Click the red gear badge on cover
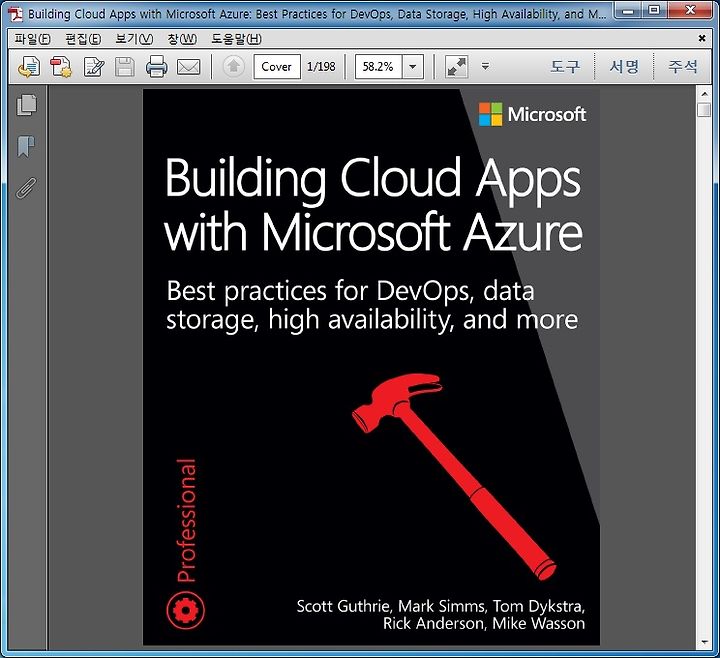The width and height of the screenshot is (720, 658). [186, 610]
